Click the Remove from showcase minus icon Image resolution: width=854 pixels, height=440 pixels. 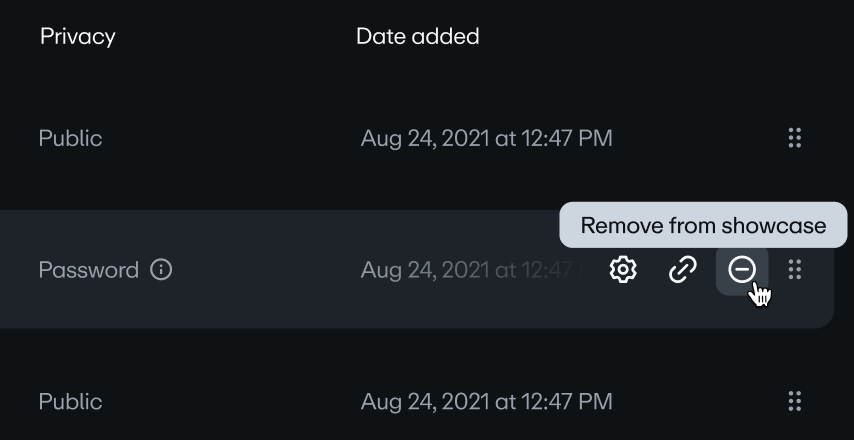[x=741, y=269]
